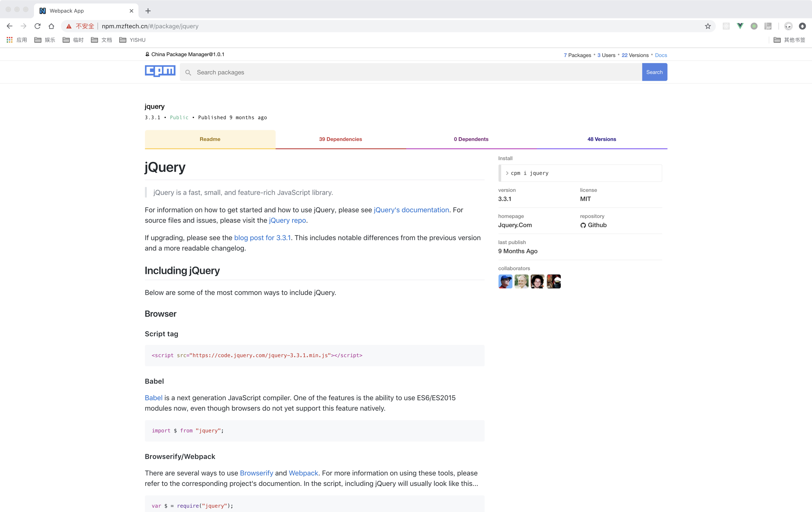Click the magnifier icon in search box
The width and height of the screenshot is (812, 512).
188,72
